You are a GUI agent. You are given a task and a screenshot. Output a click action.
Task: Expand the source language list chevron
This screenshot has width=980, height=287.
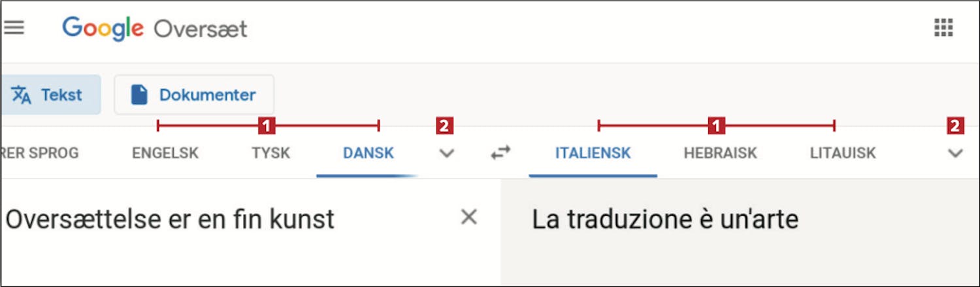coord(447,154)
